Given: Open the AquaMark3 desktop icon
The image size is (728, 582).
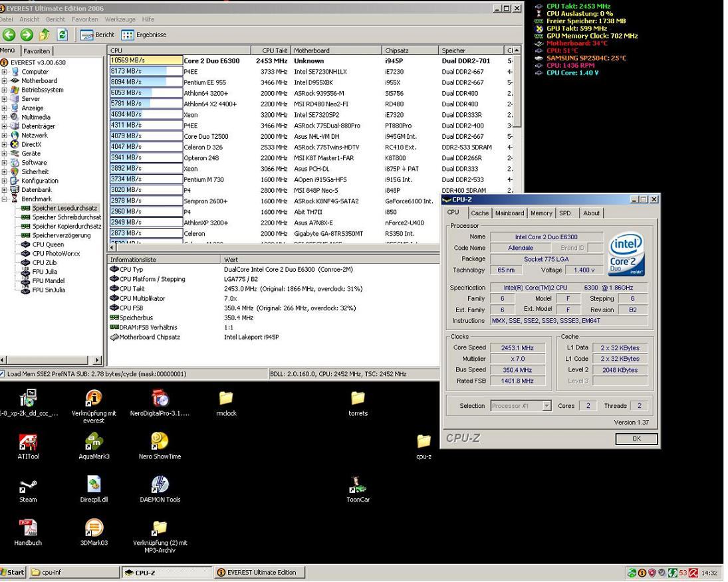Looking at the screenshot, I should click(x=94, y=446).
